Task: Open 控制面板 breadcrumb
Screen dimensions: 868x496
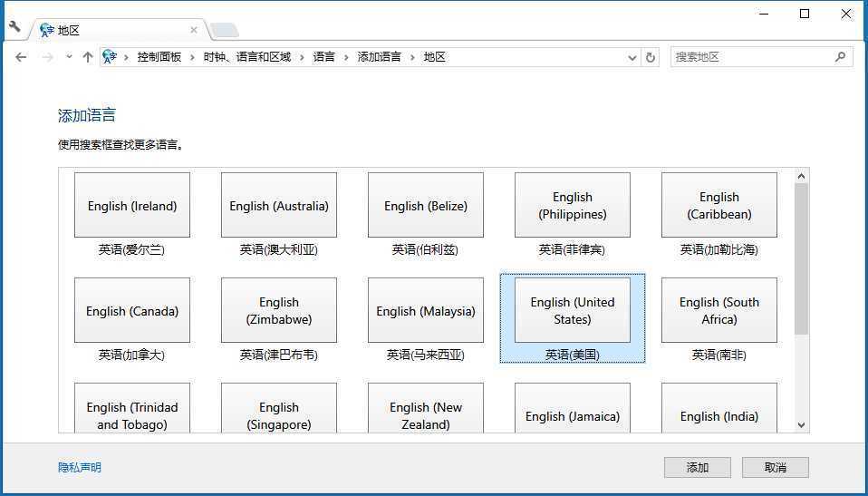Action: click(159, 57)
